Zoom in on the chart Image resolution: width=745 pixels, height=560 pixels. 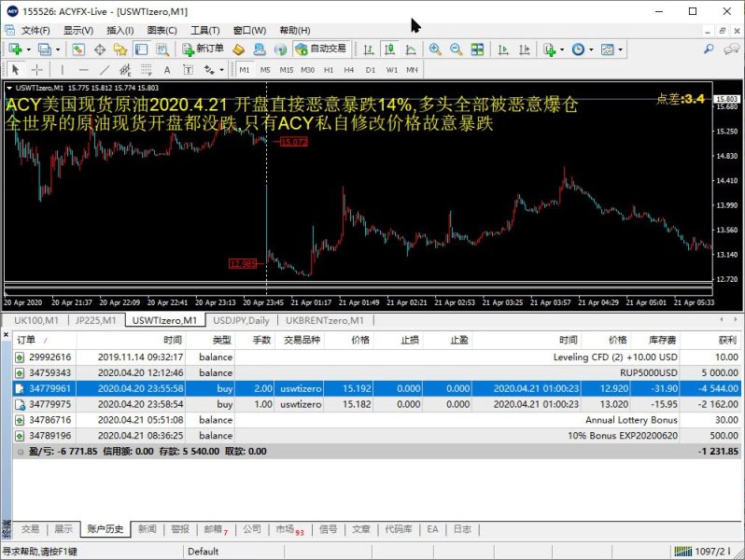(x=435, y=49)
